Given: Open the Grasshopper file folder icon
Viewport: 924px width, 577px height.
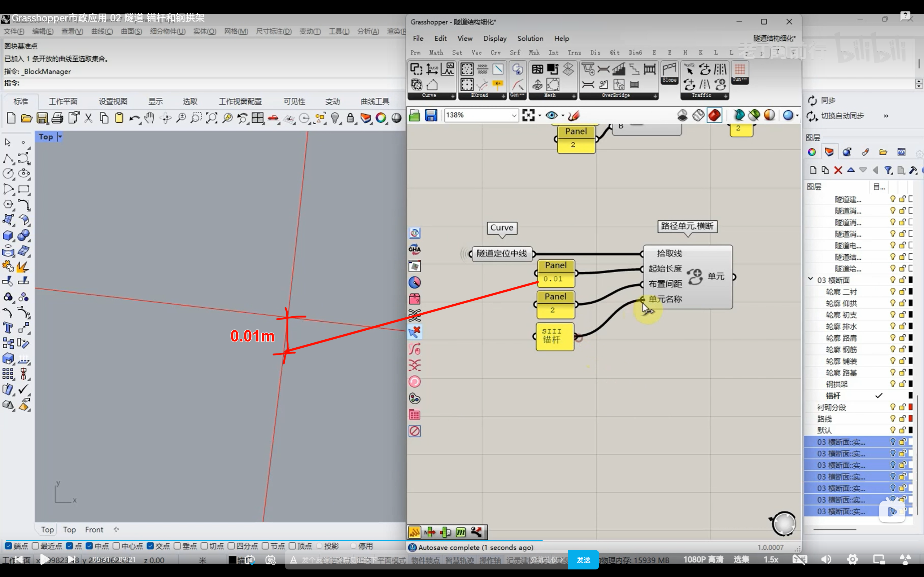Looking at the screenshot, I should tap(414, 115).
